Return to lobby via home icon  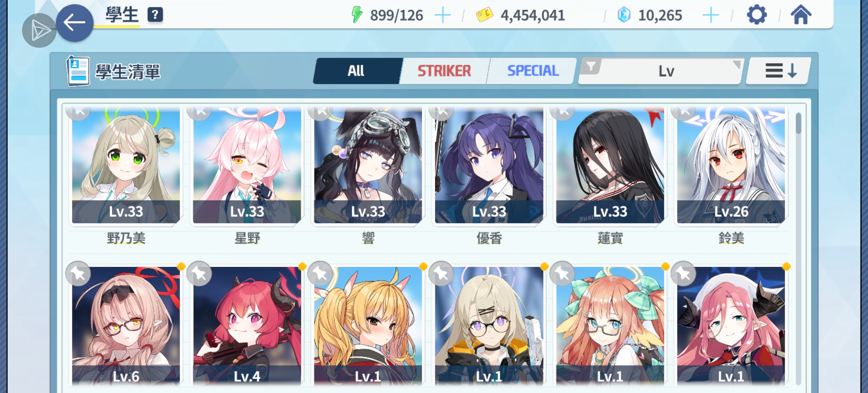[x=801, y=15]
